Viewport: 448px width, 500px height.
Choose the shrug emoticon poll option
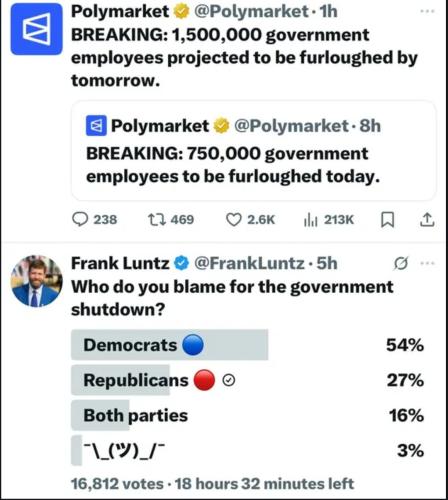pos(247,450)
